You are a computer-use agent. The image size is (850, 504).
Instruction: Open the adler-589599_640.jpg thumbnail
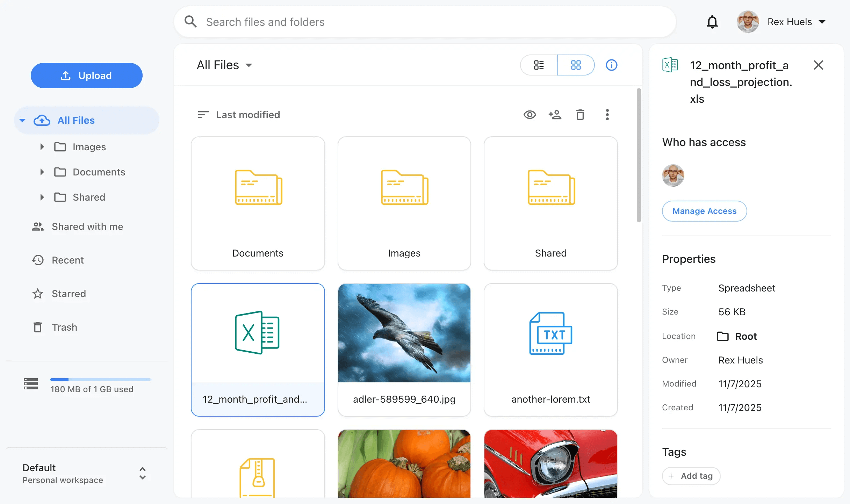pyautogui.click(x=404, y=333)
